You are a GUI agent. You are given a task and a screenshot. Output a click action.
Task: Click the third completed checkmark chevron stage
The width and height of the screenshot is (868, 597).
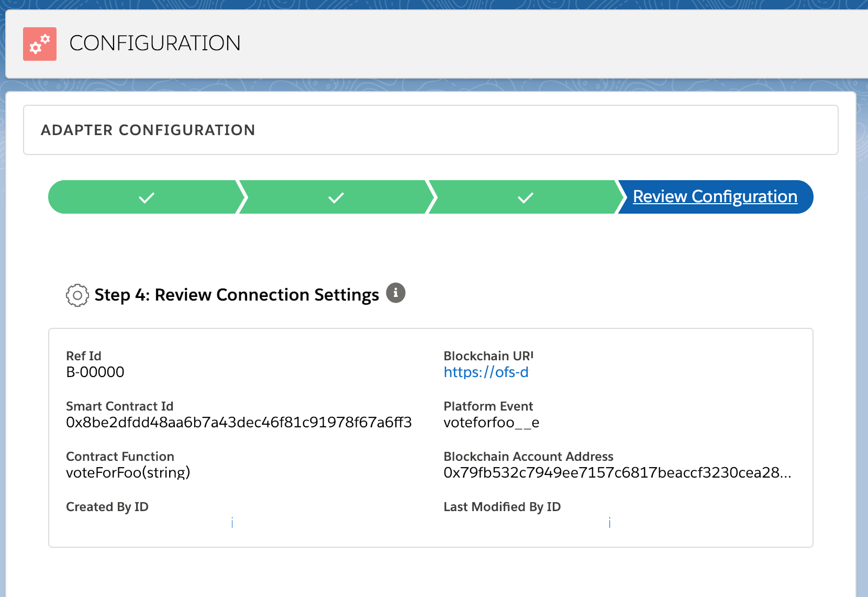click(526, 197)
